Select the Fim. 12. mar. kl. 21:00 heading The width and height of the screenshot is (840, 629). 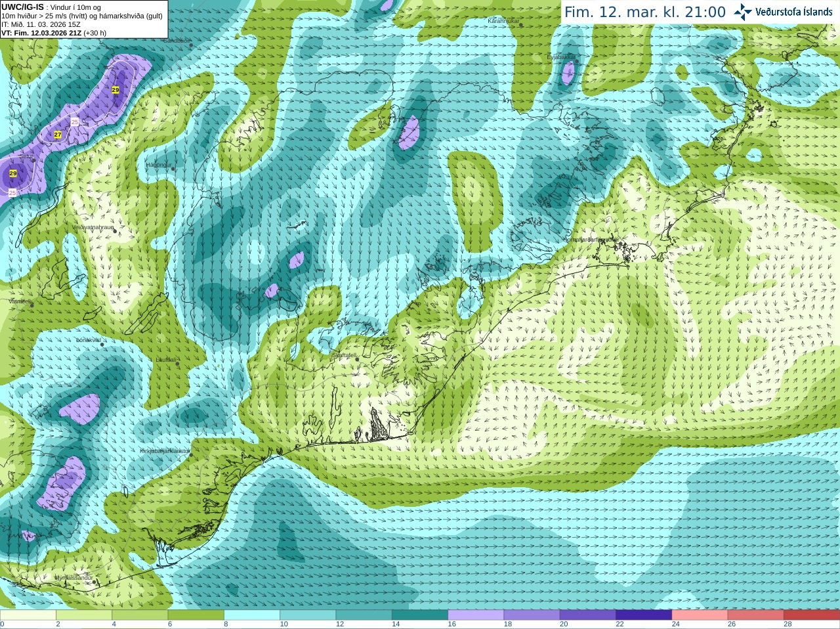(x=645, y=12)
